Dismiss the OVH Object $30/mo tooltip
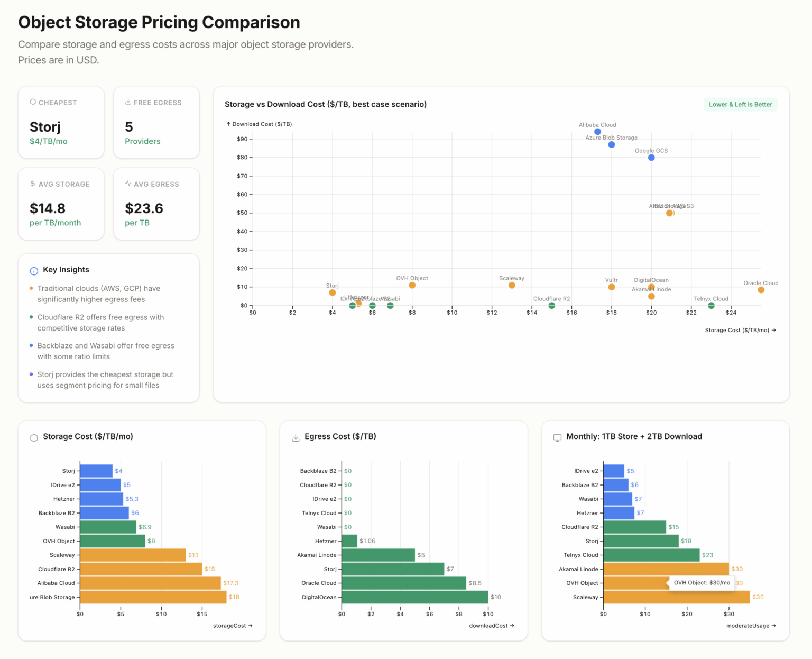This screenshot has width=812, height=659. tap(702, 582)
